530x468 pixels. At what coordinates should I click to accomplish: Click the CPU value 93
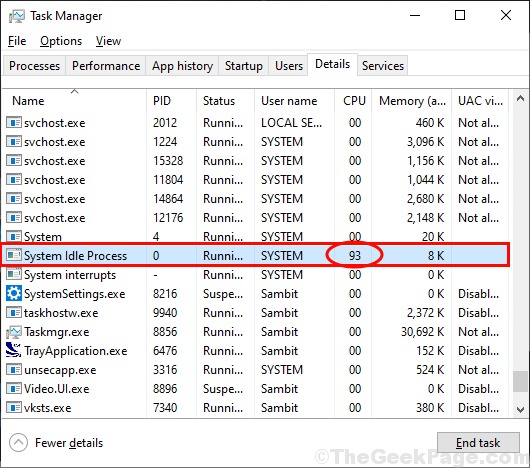(x=355, y=255)
